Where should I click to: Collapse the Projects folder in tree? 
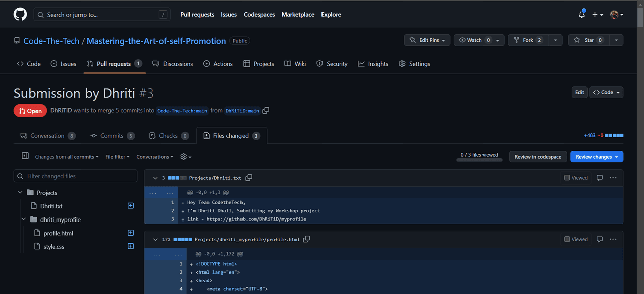point(20,193)
